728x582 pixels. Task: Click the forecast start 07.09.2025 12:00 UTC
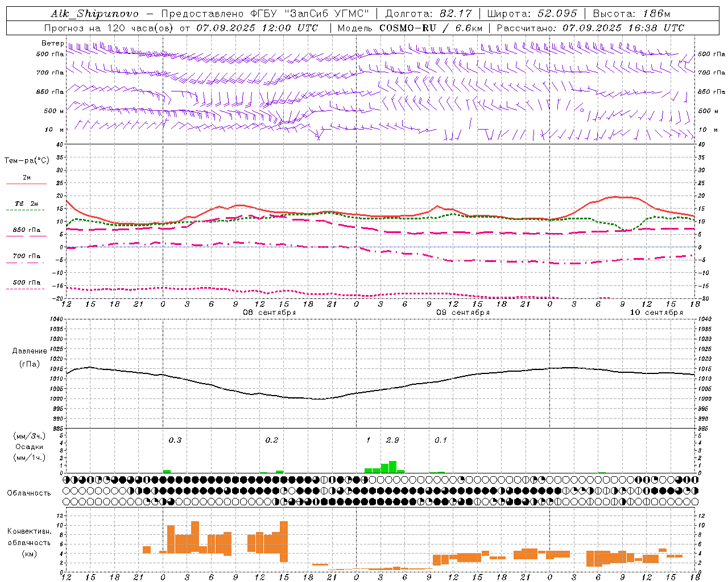coord(258,28)
